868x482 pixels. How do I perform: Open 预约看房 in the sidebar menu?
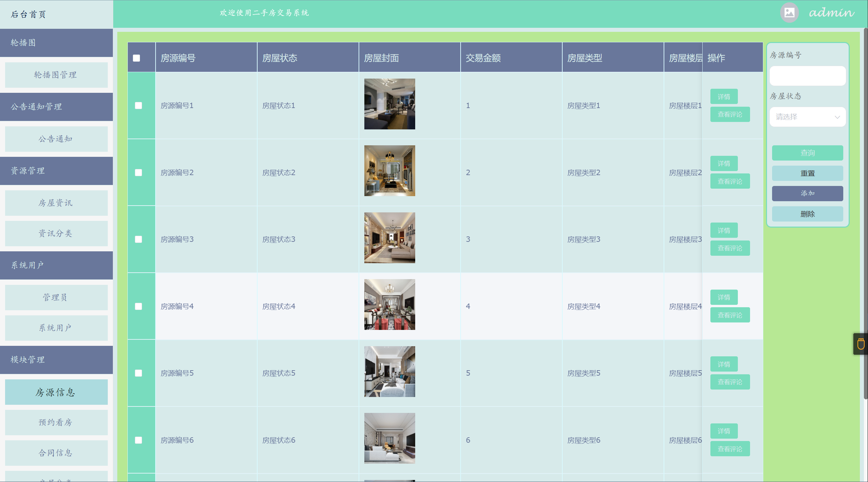click(56, 422)
